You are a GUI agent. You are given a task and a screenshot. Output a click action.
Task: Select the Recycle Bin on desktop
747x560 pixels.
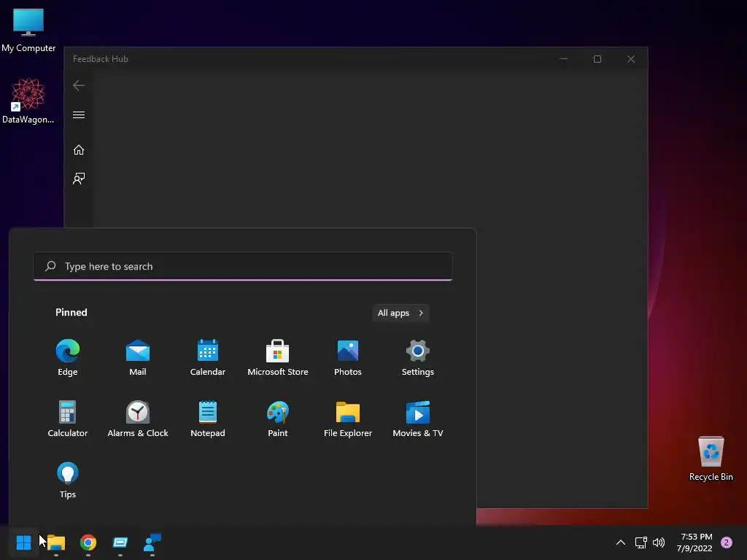coord(711,458)
